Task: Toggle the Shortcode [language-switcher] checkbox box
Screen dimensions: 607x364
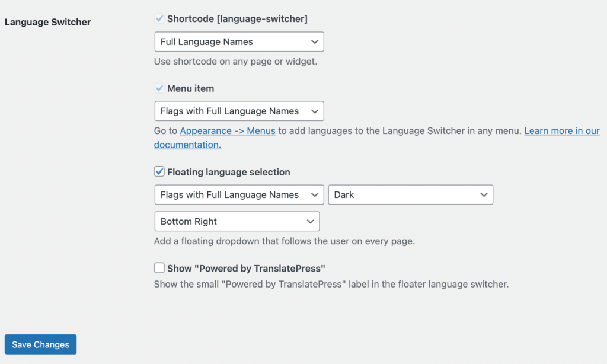Action: coord(159,19)
